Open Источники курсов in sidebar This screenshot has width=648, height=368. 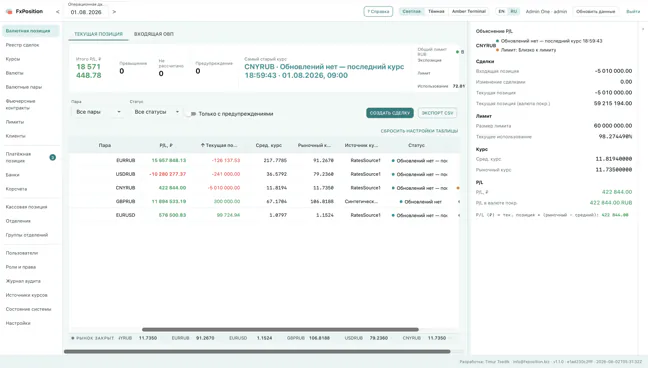click(x=31, y=295)
